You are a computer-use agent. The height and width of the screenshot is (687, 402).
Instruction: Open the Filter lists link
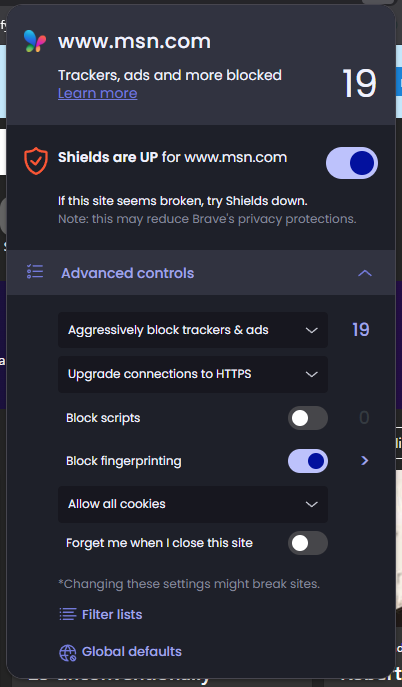112,614
